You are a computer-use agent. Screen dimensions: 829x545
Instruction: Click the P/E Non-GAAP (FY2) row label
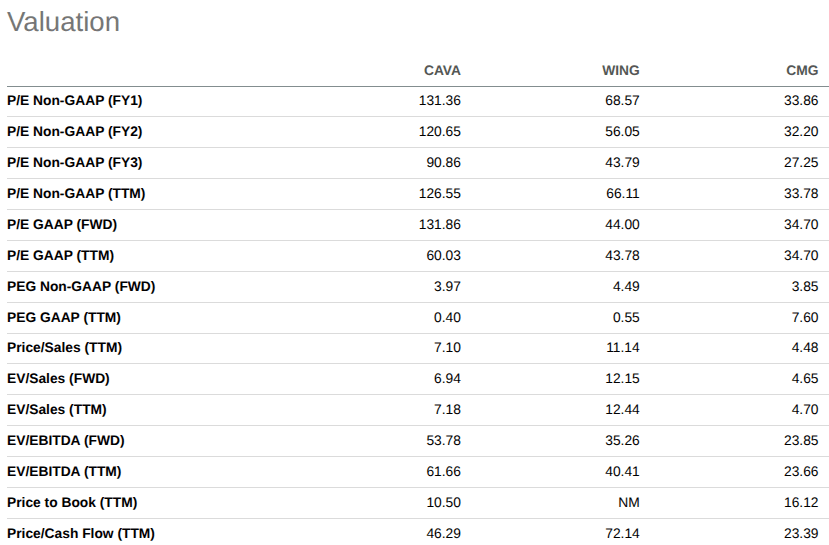(74, 132)
